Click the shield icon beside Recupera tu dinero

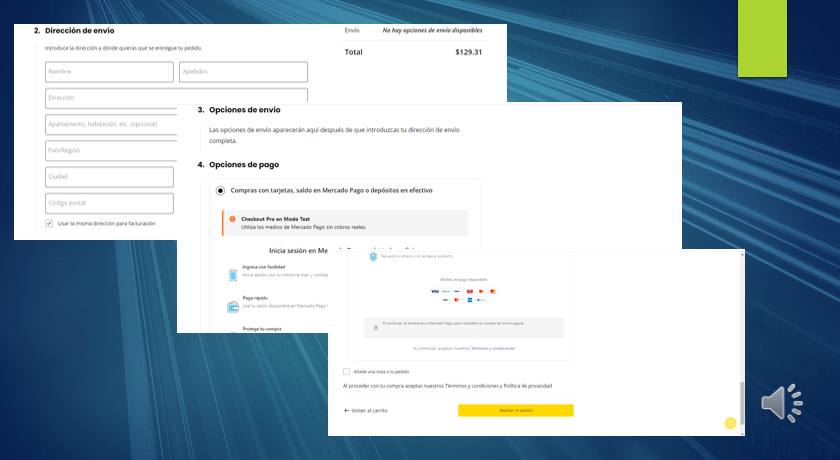click(373, 257)
